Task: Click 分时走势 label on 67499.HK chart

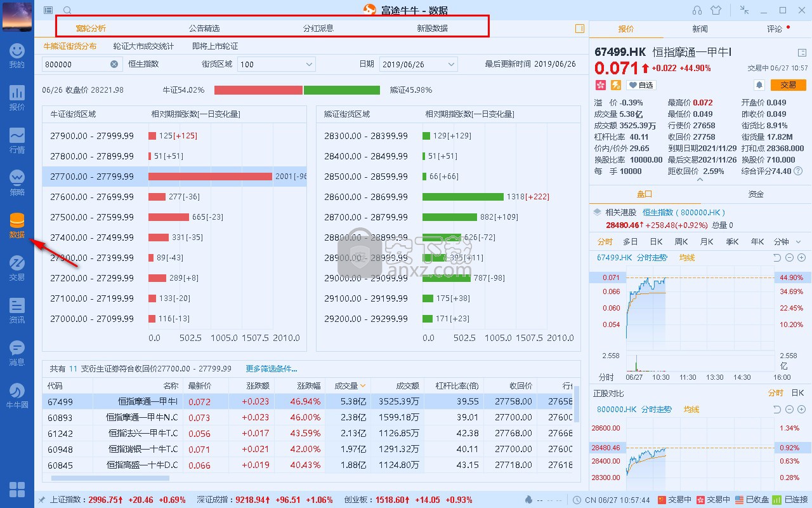Action: [652, 257]
